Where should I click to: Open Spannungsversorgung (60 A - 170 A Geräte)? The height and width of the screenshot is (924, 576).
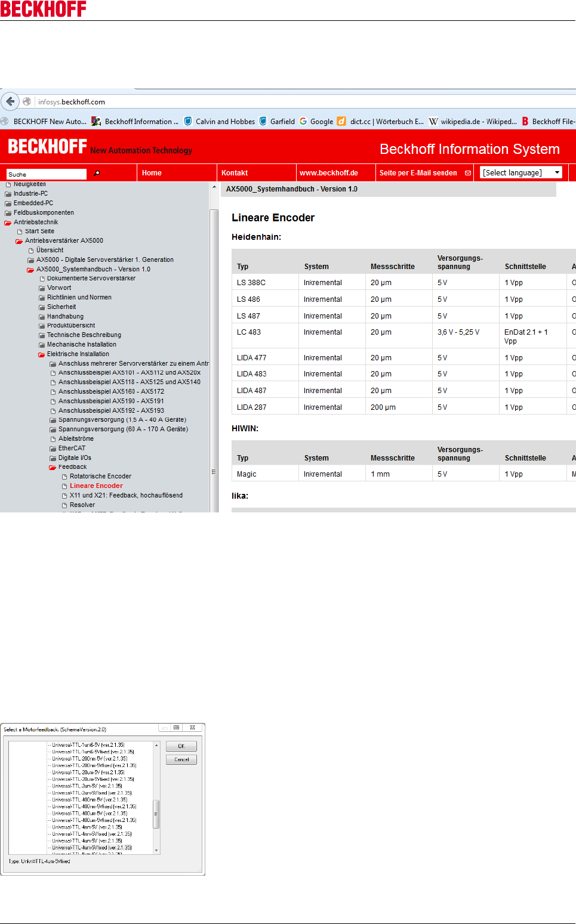point(123,429)
